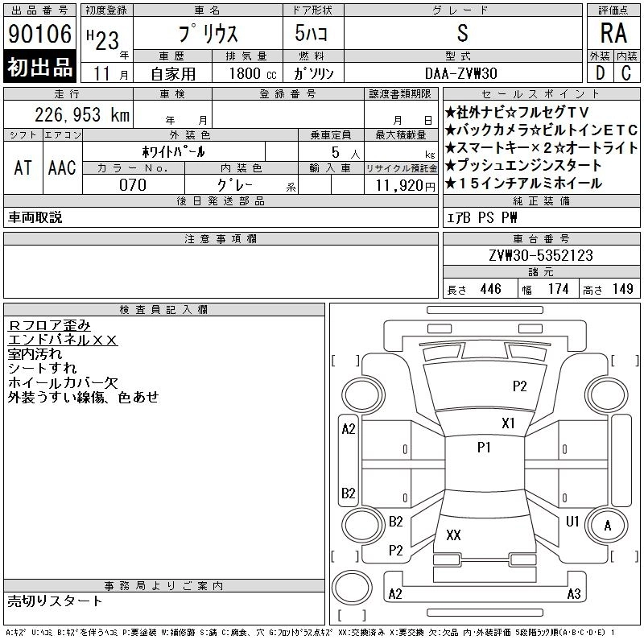Select sales point 社外ナビ☆フルセグTV
Screen dimensions: 644x644
(518, 112)
